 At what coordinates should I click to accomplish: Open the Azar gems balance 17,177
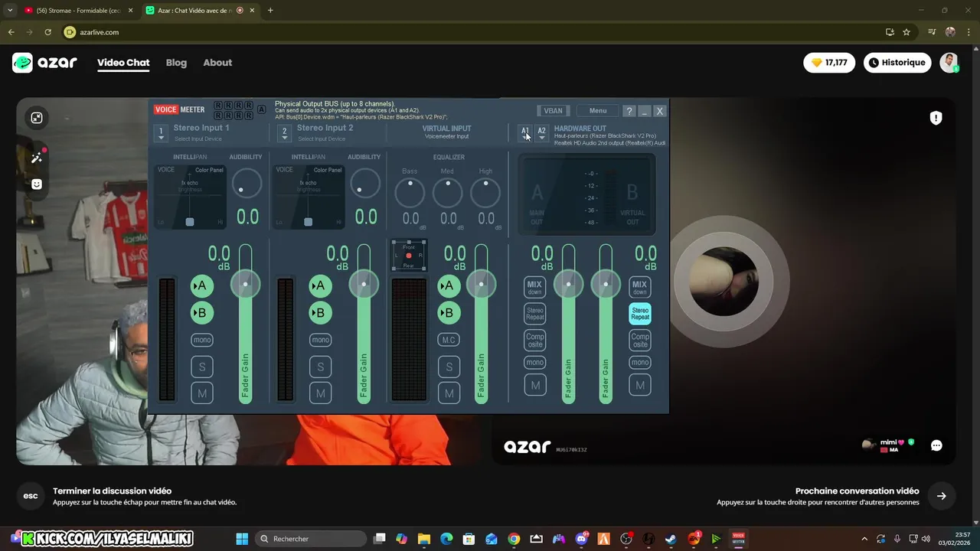pos(829,63)
